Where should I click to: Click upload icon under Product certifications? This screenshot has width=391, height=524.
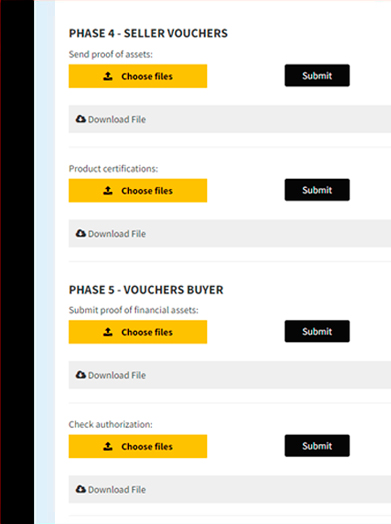pyautogui.click(x=108, y=190)
